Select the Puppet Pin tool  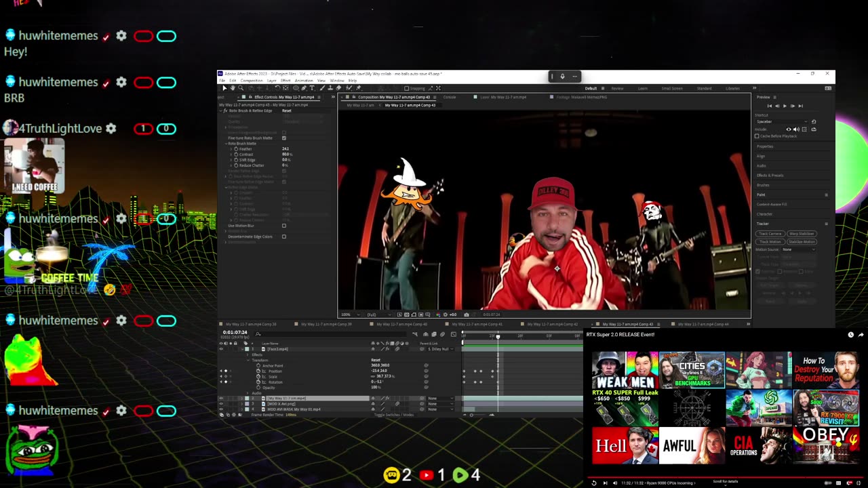pos(358,88)
